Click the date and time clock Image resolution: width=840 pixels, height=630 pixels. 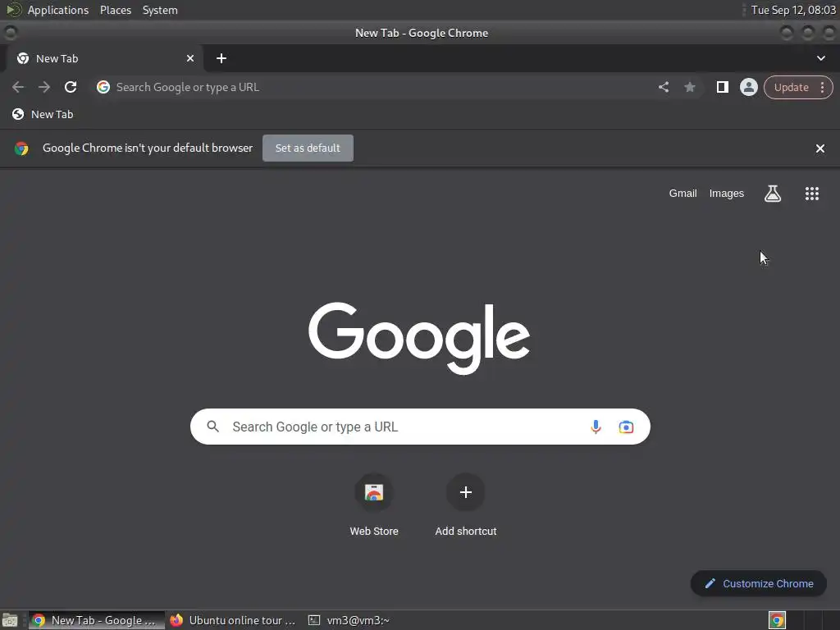[x=793, y=10]
